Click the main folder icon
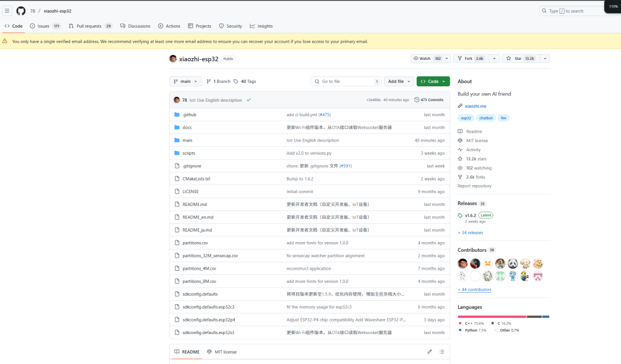Image resolution: width=621 pixels, height=364 pixels. point(177,140)
